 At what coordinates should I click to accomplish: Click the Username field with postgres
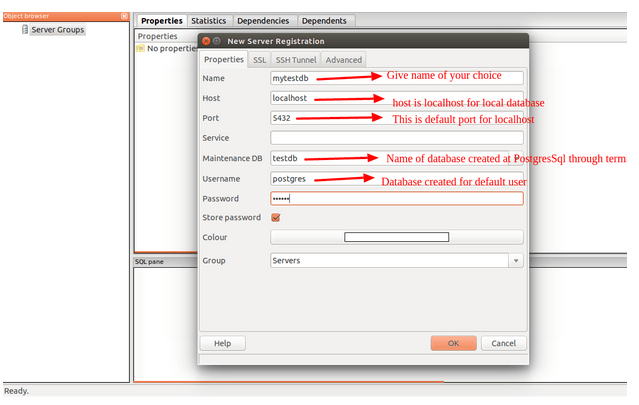(397, 178)
